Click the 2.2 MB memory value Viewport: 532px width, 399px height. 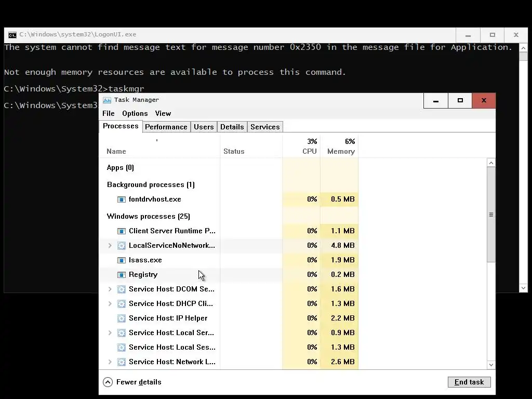tap(343, 318)
